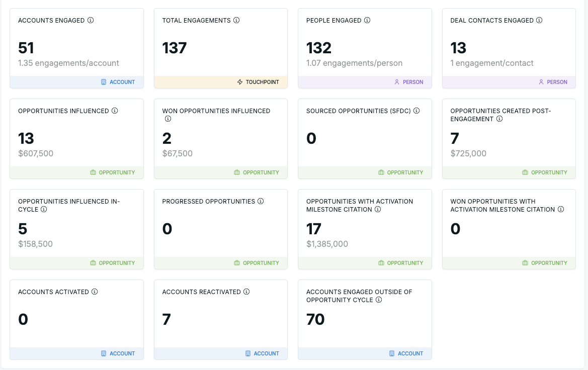This screenshot has height=370, width=588.
Task: Click the 132 People Engaged value
Action: coord(319,48)
